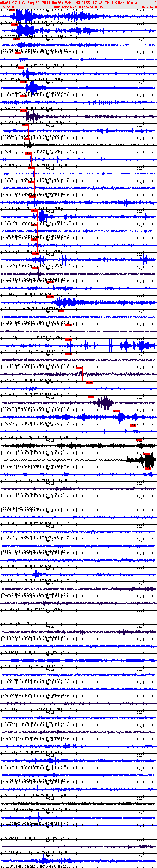Select the 'TA K02D BHZ' station label

coord(11,380)
